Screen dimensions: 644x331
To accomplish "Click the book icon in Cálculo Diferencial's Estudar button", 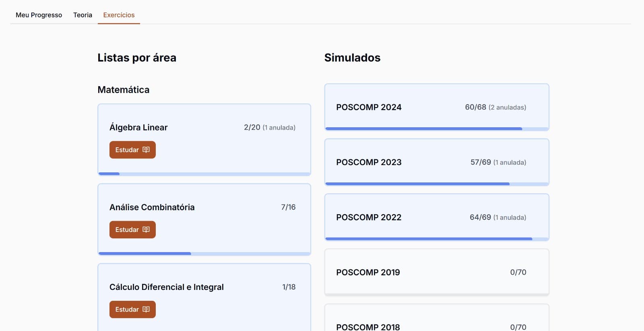I will [x=146, y=309].
